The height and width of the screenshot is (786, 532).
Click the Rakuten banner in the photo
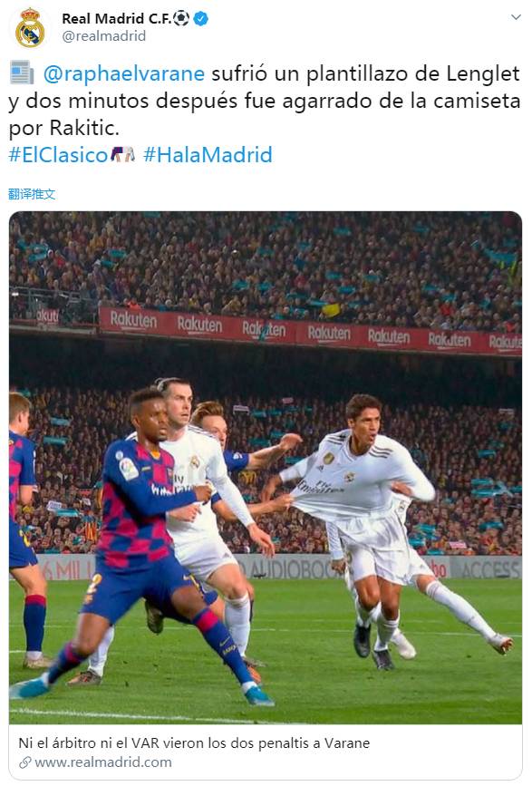[311, 332]
